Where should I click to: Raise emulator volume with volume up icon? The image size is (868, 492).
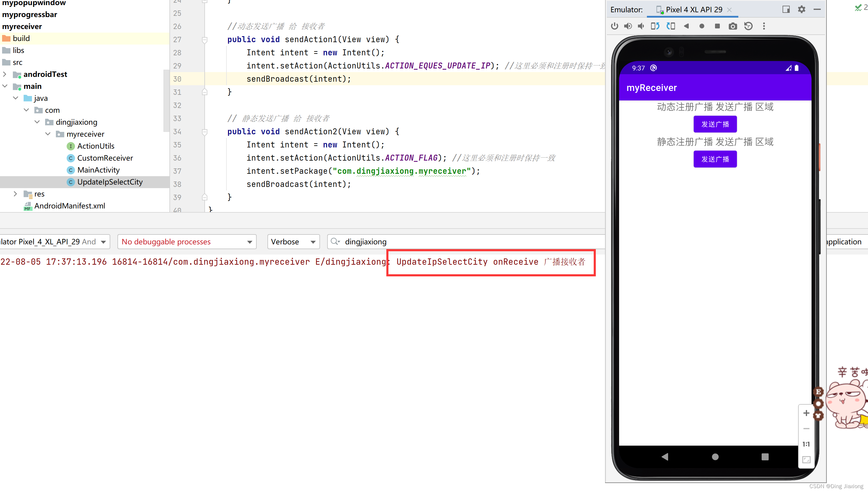click(628, 26)
